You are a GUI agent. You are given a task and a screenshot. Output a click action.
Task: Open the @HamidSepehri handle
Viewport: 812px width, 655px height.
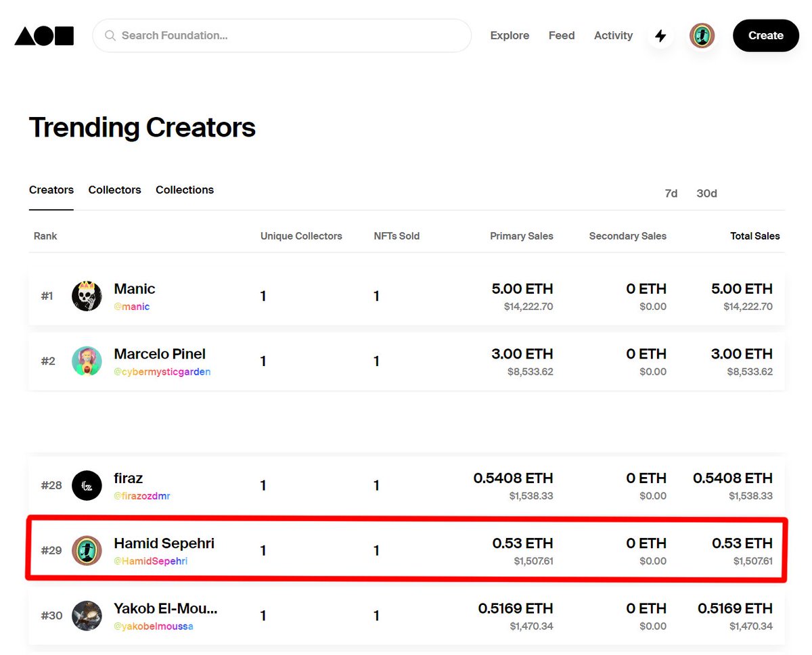pos(151,561)
